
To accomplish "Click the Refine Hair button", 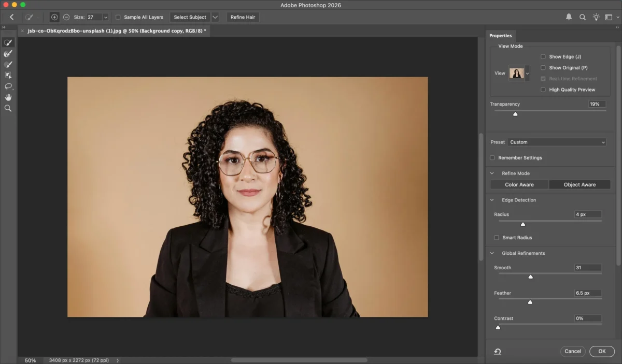I will point(243,17).
